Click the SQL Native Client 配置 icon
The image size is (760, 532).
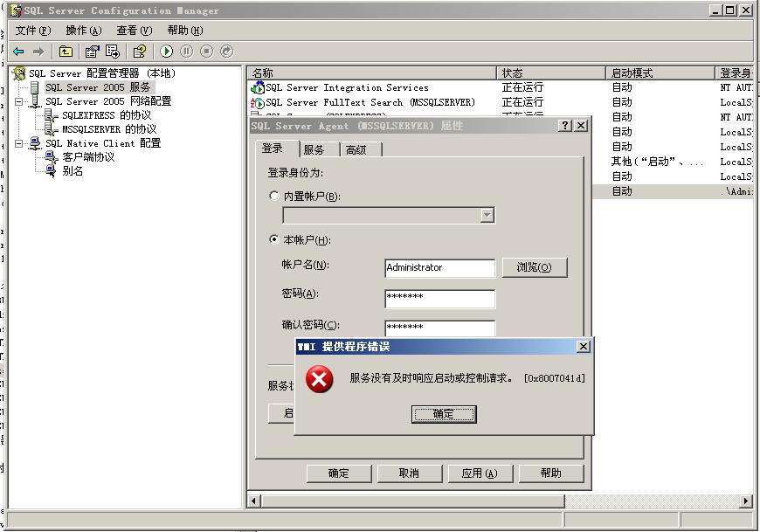tap(34, 143)
